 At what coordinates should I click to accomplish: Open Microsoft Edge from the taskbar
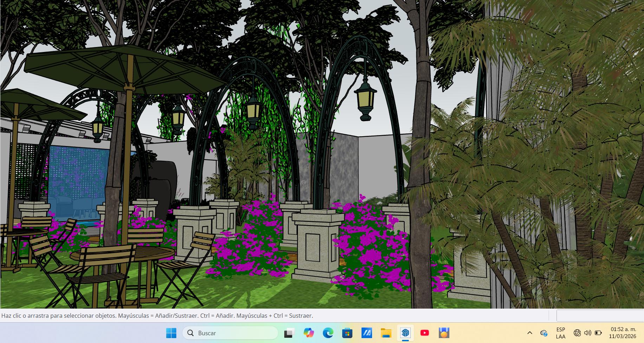click(x=328, y=333)
